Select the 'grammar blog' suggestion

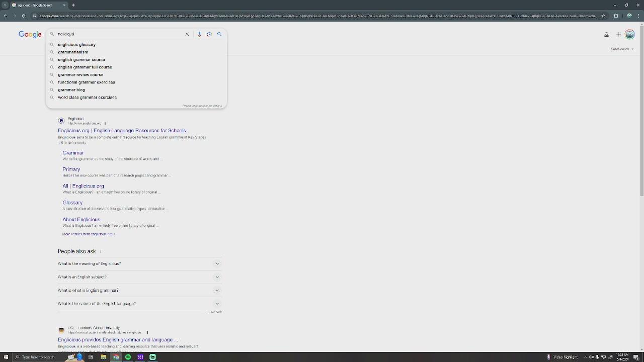[71, 89]
